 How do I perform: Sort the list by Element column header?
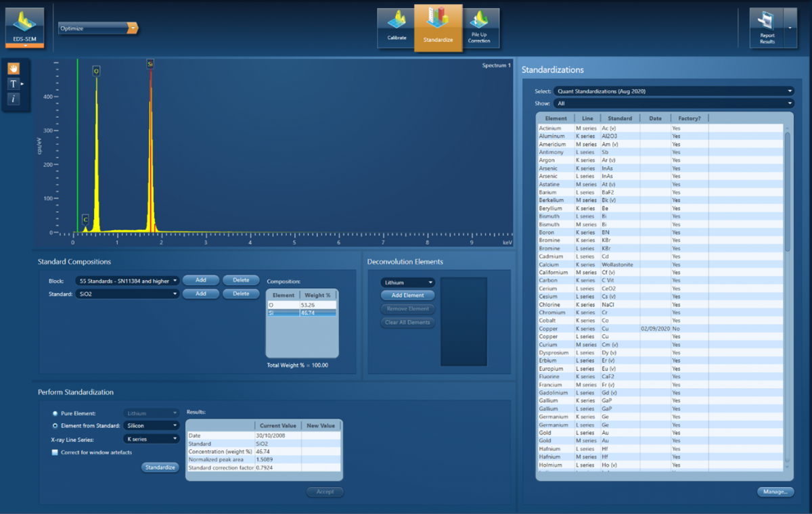pyautogui.click(x=556, y=118)
